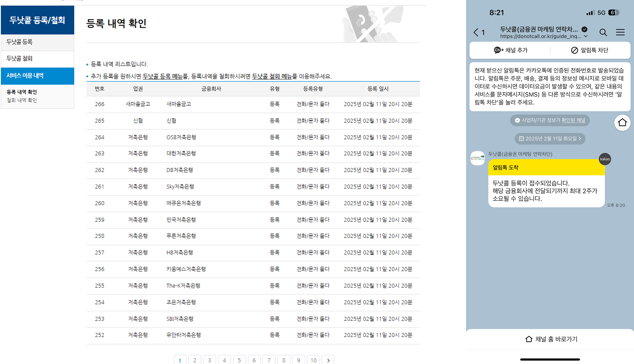Tap 채널 추가 button
The image size is (634, 364).
(510, 50)
